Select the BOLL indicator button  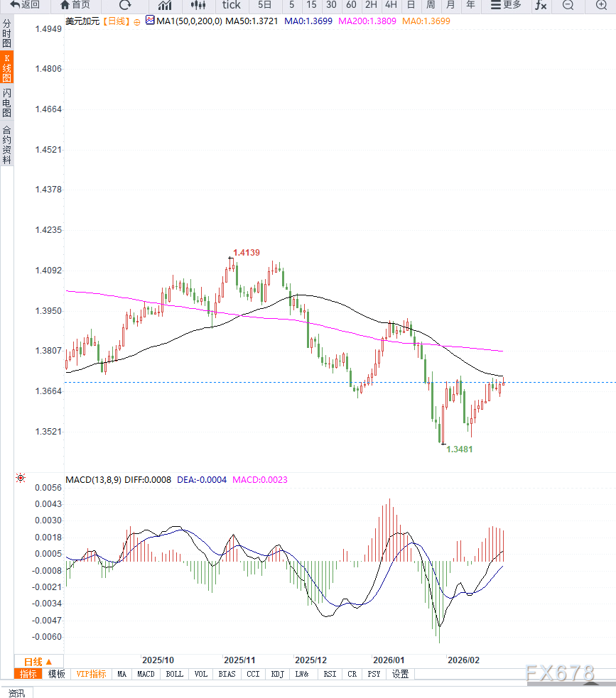(174, 674)
